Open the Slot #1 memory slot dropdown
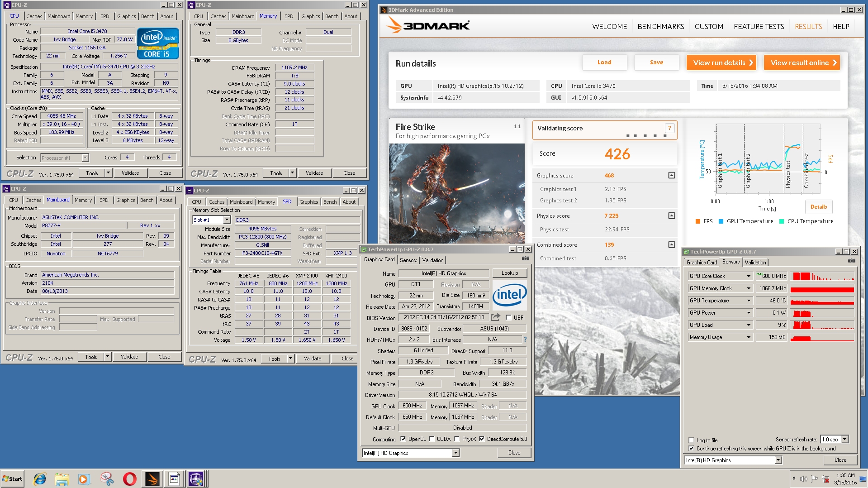Screen dimensions: 868x488 (x=227, y=220)
